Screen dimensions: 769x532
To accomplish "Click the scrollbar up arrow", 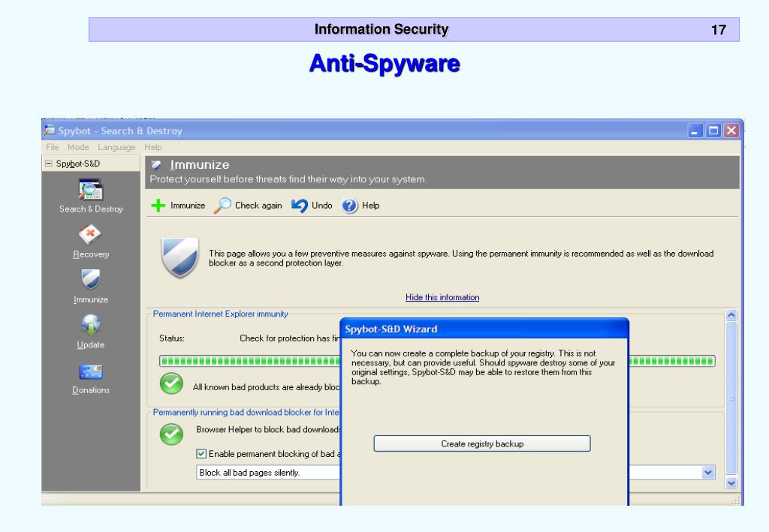I will tap(731, 315).
